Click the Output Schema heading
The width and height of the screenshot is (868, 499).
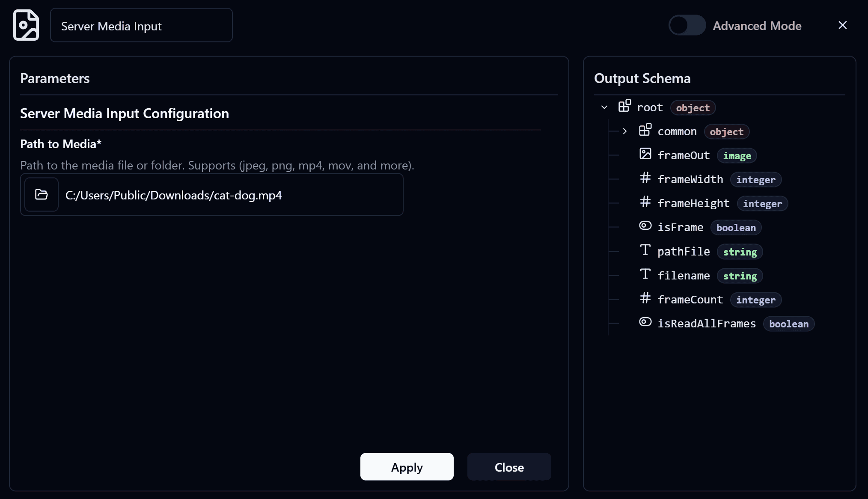[642, 78]
